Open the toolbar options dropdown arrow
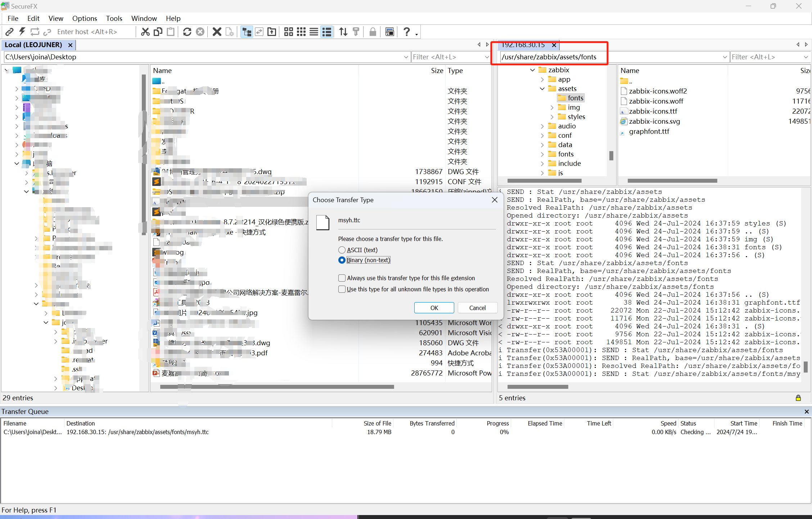The width and height of the screenshot is (812, 519). [416, 34]
